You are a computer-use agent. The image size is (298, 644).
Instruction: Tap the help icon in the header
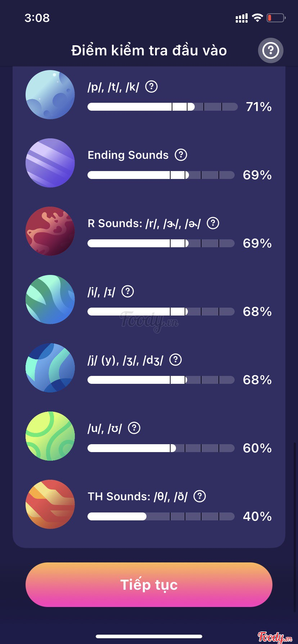[271, 51]
